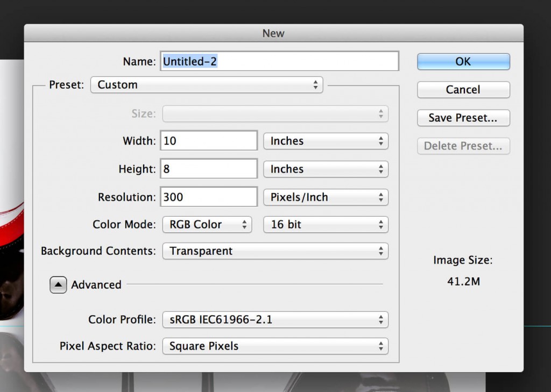Click the Background Contents label

pyautogui.click(x=98, y=251)
